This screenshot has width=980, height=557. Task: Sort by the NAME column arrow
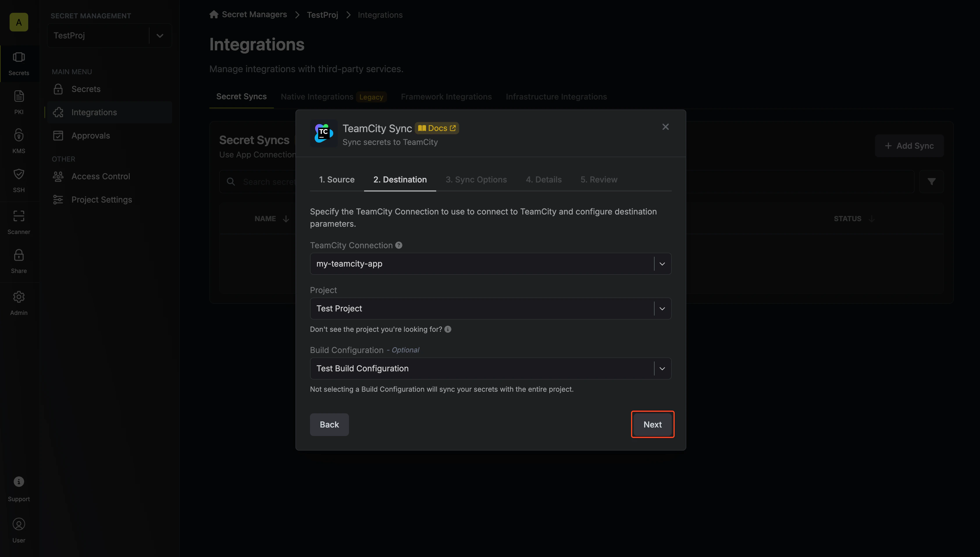(x=286, y=219)
